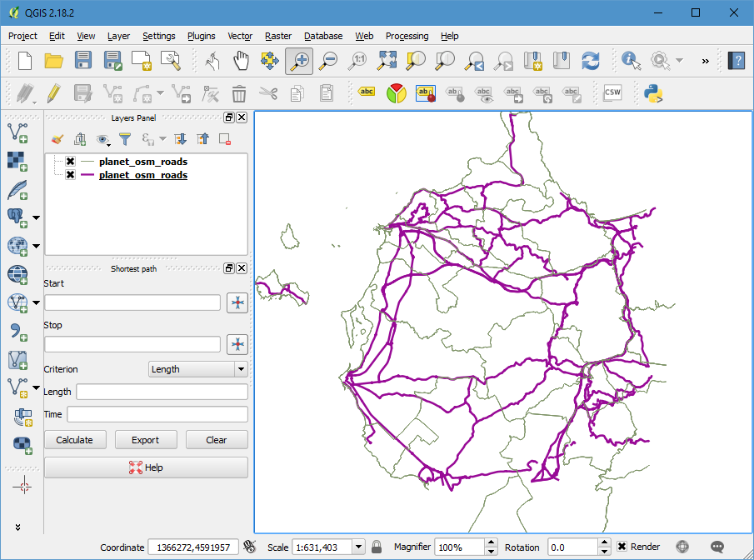Decrease the Rotation value spinner
Viewport: 754px width, 560px height.
pos(605,552)
